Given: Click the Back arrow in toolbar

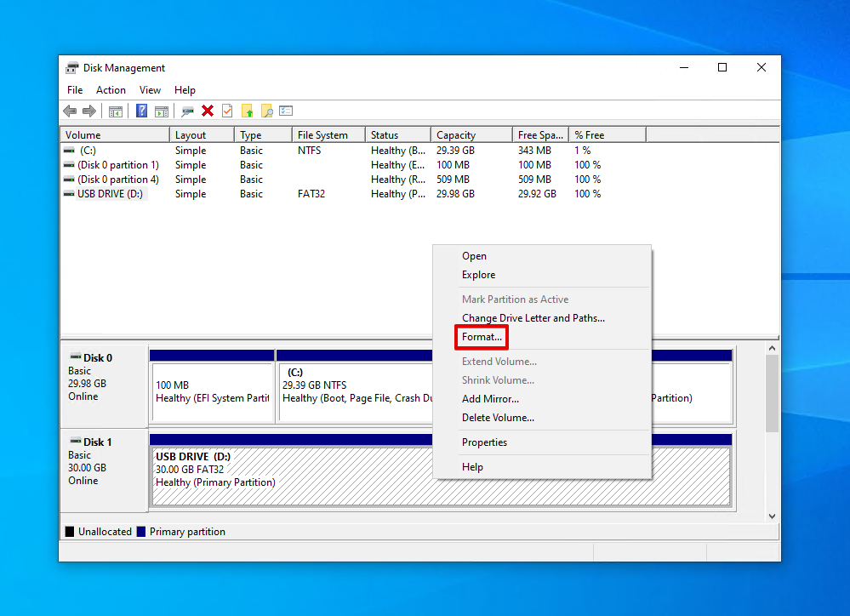Looking at the screenshot, I should pyautogui.click(x=70, y=111).
